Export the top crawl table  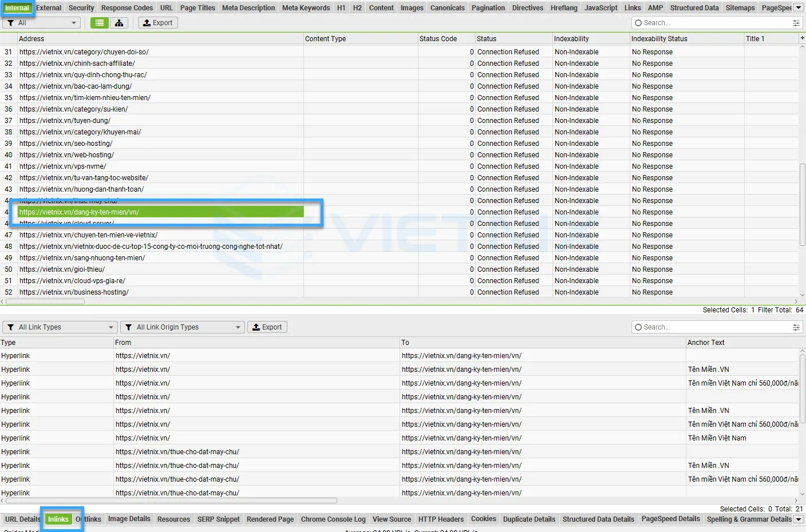157,23
